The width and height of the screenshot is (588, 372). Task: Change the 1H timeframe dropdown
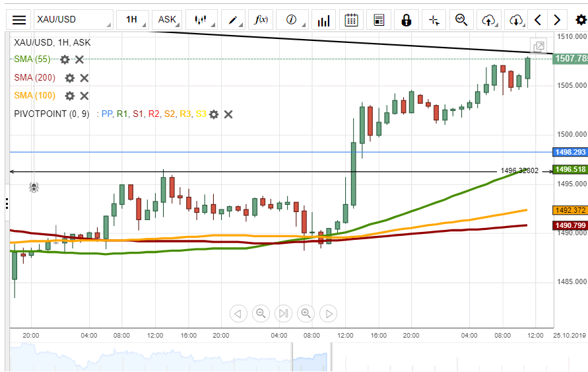(x=133, y=20)
